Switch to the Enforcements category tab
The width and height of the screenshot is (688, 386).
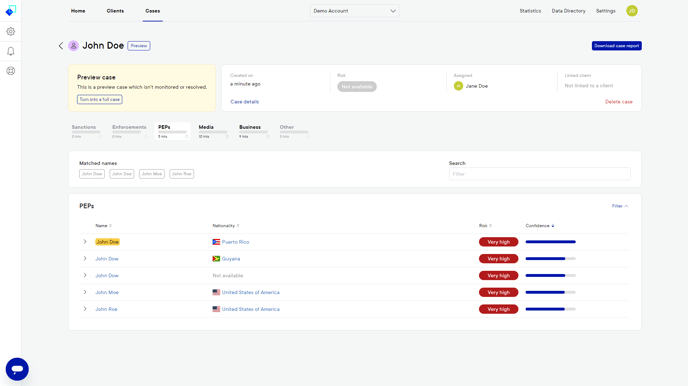click(x=129, y=132)
